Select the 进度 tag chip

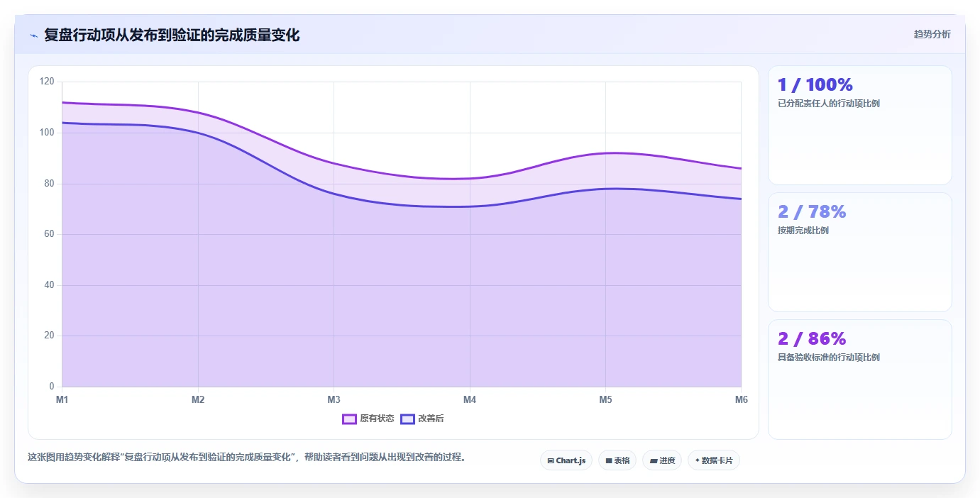pos(662,460)
